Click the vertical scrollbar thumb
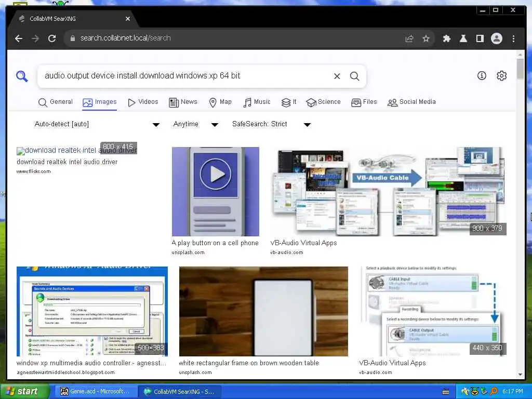 (x=520, y=69)
